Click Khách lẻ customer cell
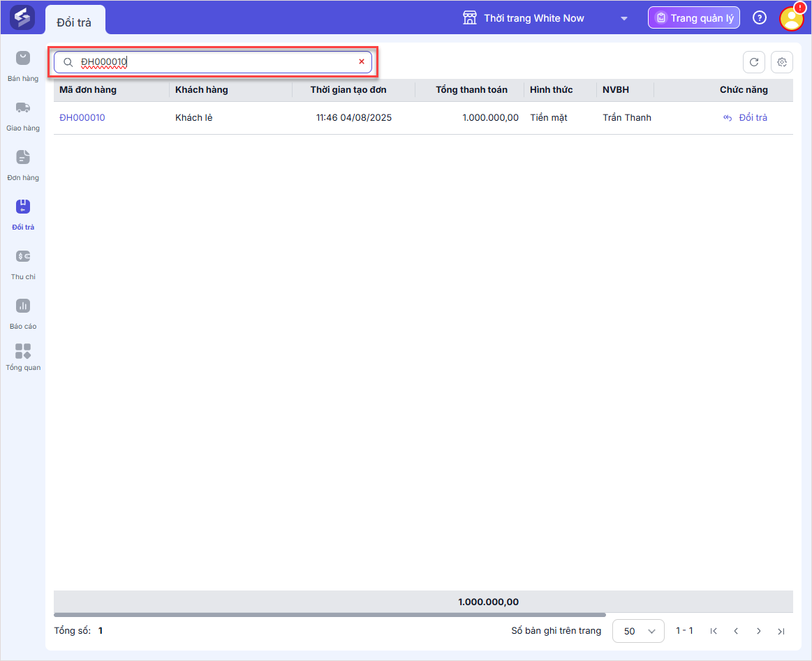The image size is (812, 661). coord(193,117)
